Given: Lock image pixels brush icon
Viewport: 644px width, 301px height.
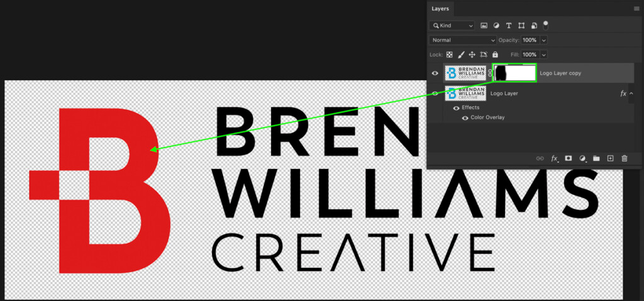Looking at the screenshot, I should [461, 54].
